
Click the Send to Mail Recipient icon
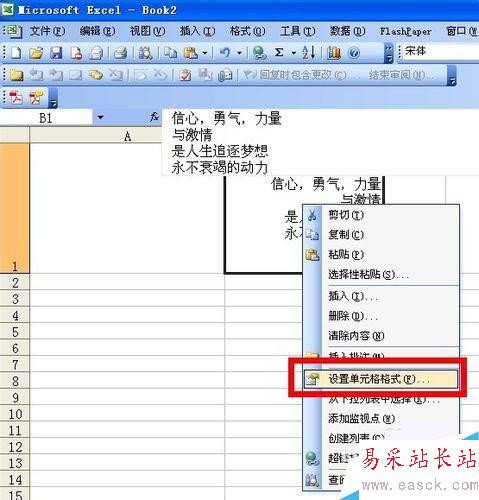(225, 75)
